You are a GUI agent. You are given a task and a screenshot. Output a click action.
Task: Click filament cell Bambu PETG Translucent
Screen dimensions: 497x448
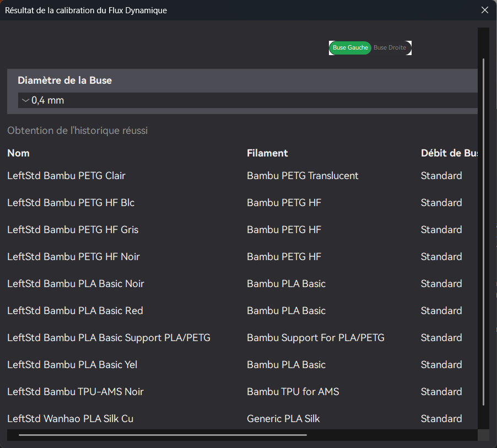click(302, 176)
